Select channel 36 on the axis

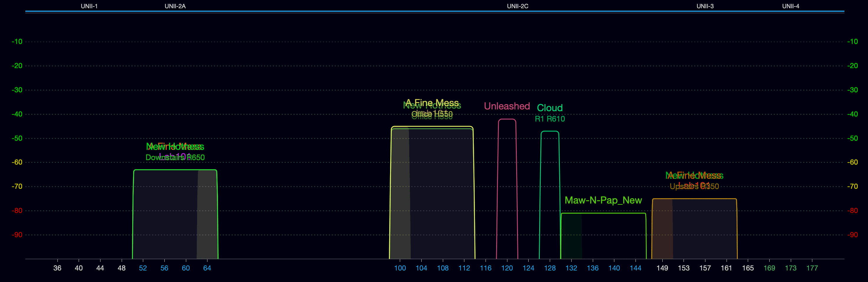tap(57, 268)
